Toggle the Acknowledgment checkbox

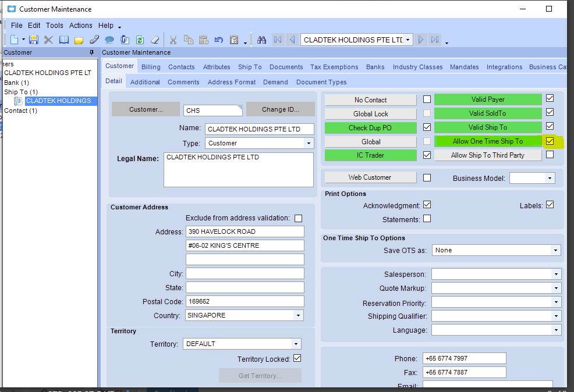click(427, 205)
